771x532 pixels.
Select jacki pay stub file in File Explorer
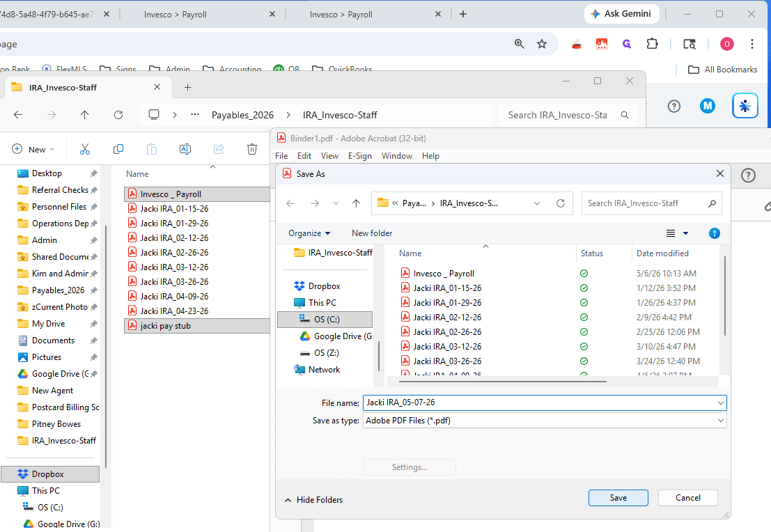(x=197, y=325)
